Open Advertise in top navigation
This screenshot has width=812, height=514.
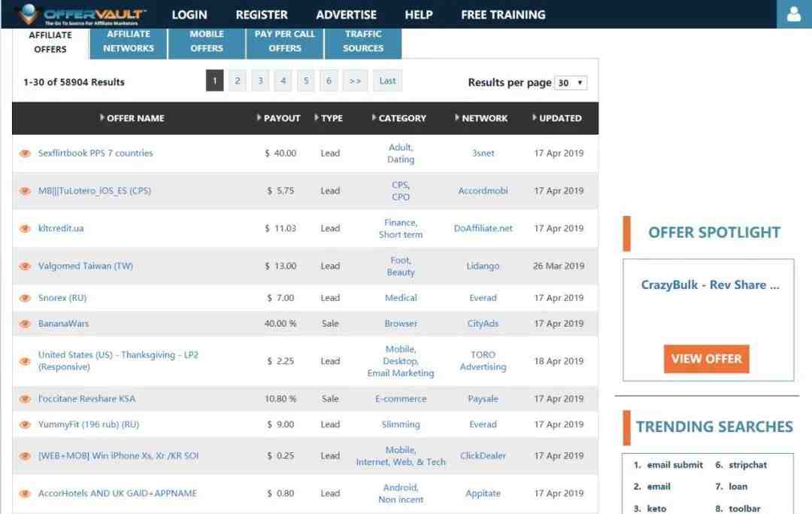pyautogui.click(x=347, y=14)
